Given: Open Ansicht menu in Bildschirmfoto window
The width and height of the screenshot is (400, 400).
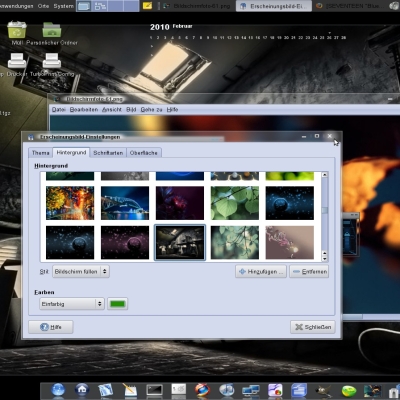Looking at the screenshot, I should click(112, 110).
